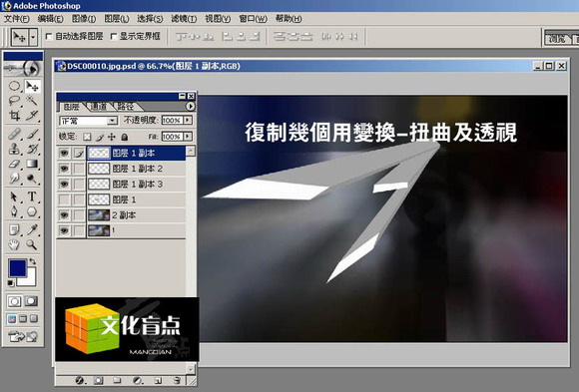
Task: Show the hidden 图层 1 layer
Action: tap(64, 199)
